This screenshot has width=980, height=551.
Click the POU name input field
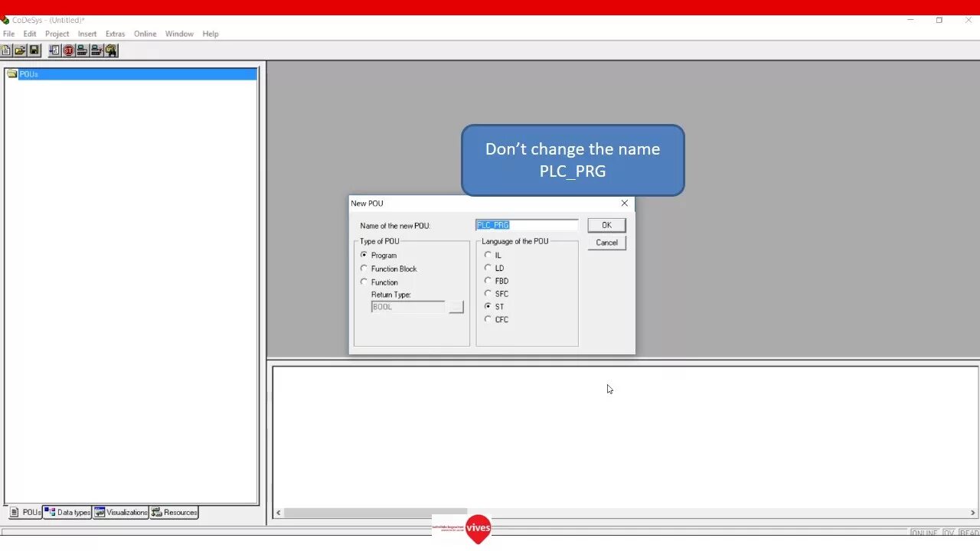[x=527, y=225]
